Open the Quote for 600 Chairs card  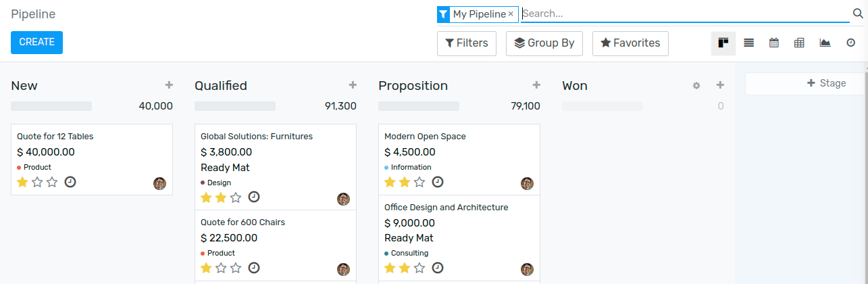pyautogui.click(x=276, y=245)
